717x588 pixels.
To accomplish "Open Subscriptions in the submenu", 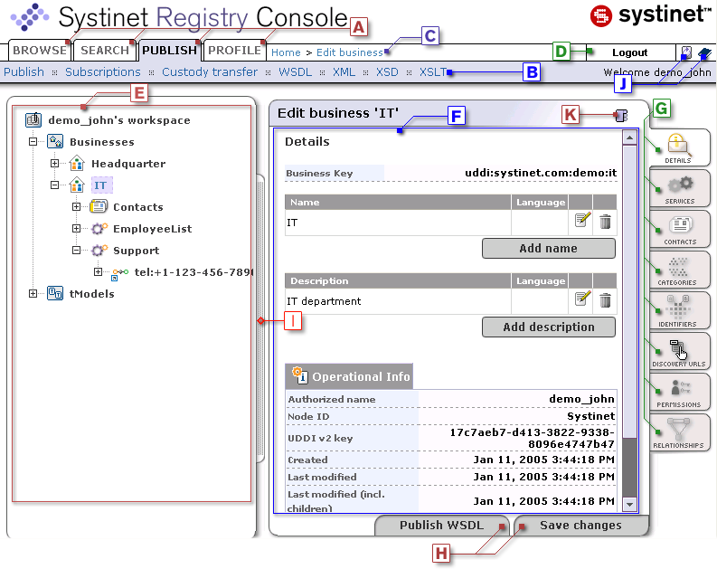I will point(103,71).
